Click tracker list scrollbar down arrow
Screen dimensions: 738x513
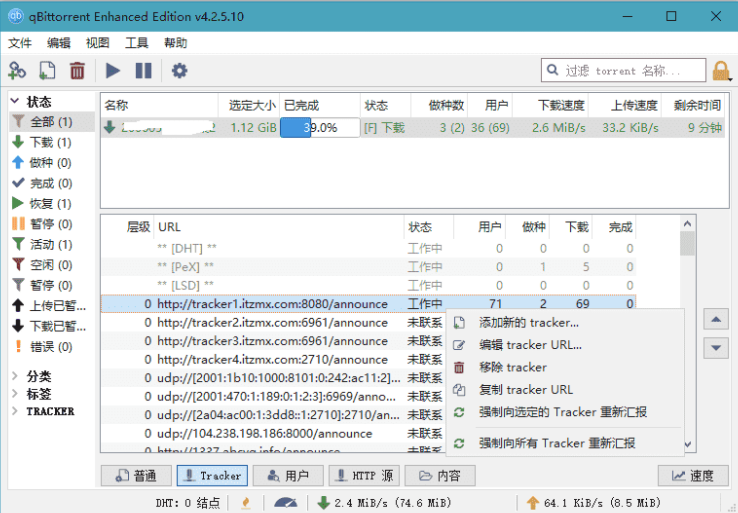click(x=687, y=444)
